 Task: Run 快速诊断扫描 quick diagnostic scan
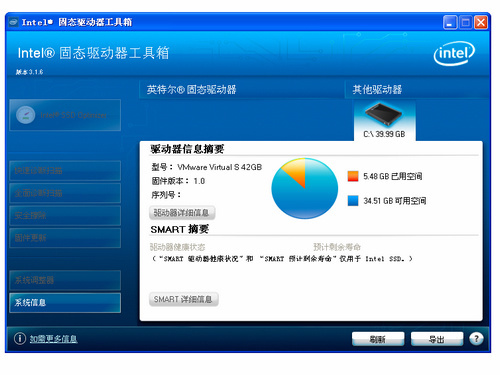pyautogui.click(x=65, y=171)
